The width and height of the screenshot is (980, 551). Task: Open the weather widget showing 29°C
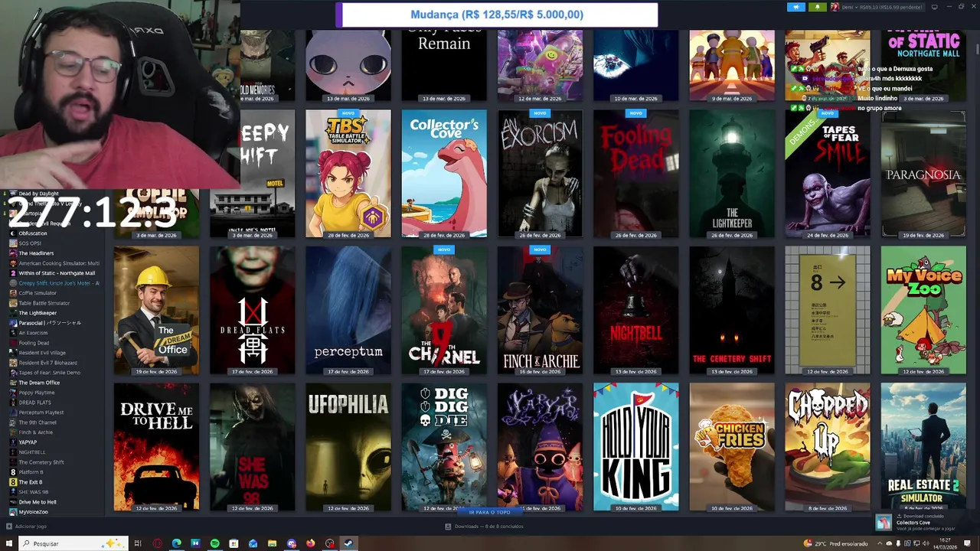[836, 543]
